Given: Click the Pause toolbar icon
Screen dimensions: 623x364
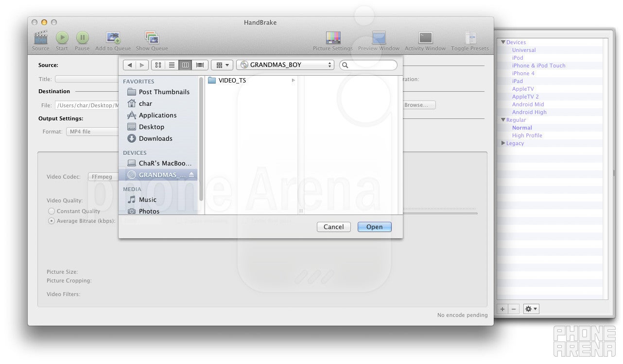Looking at the screenshot, I should [x=82, y=37].
